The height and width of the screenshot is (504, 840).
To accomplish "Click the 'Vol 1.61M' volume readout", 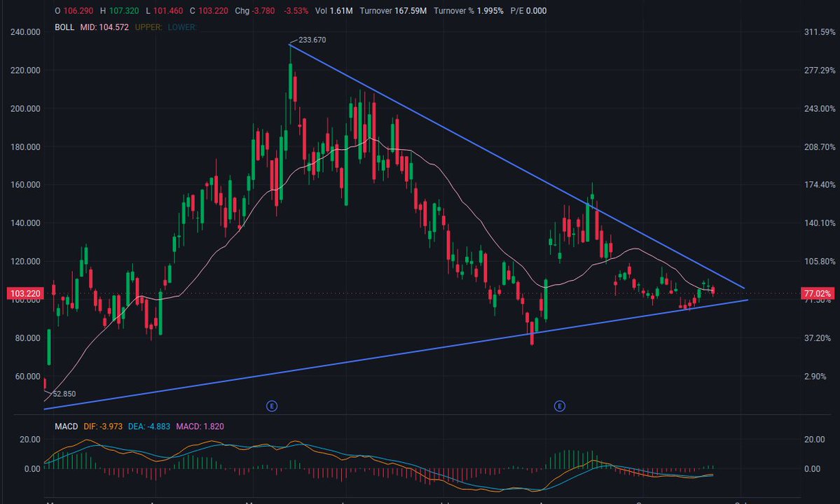I will (333, 10).
